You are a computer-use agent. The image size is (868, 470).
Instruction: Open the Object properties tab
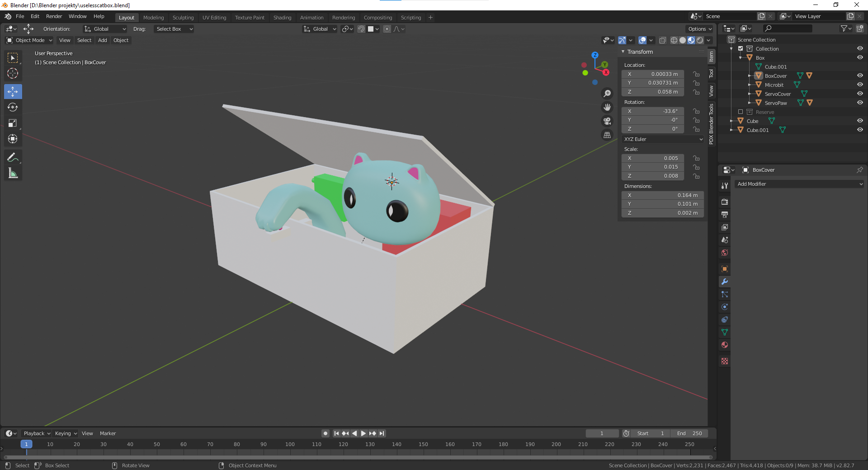click(725, 269)
